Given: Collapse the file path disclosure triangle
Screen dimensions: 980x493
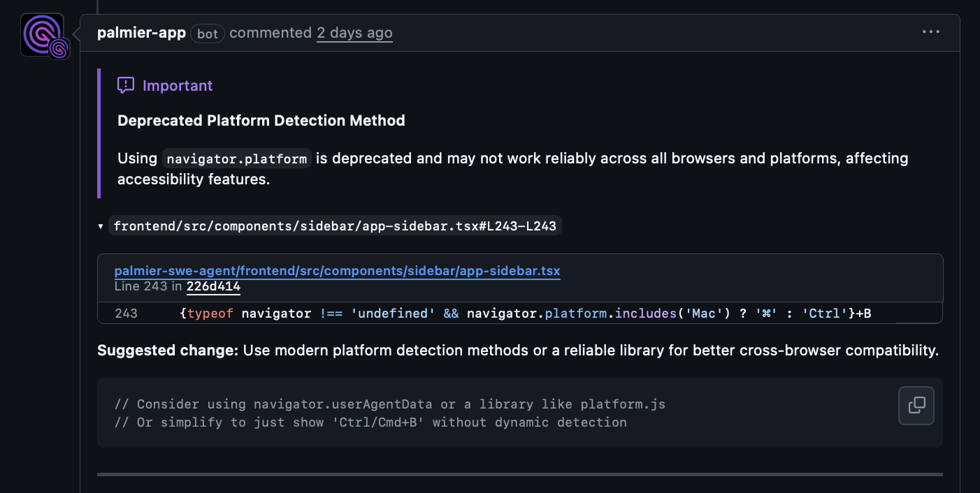Looking at the screenshot, I should [101, 226].
